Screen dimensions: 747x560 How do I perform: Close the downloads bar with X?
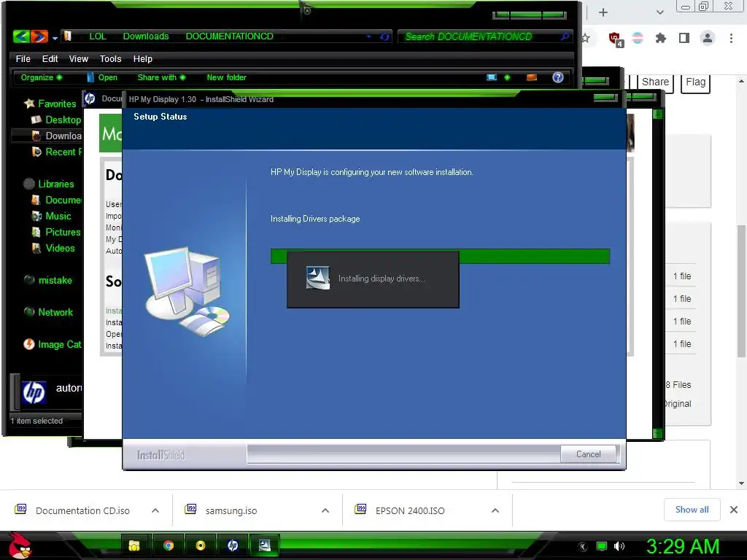734,510
